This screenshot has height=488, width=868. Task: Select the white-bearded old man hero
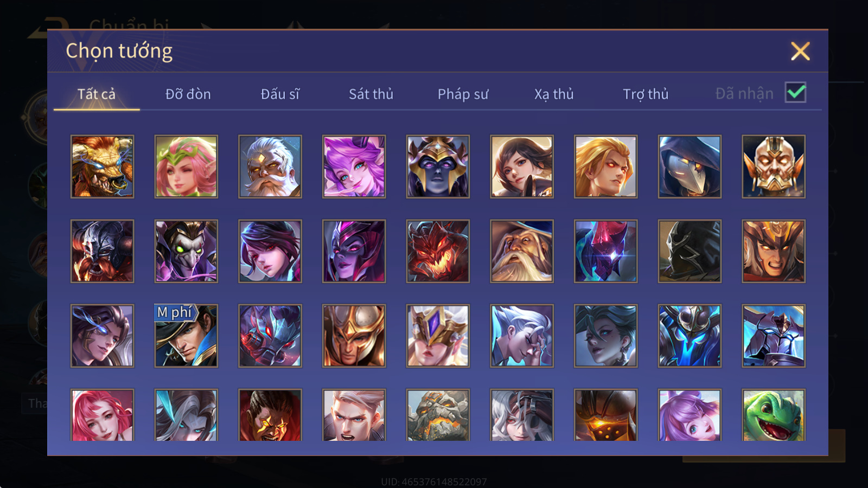point(270,166)
